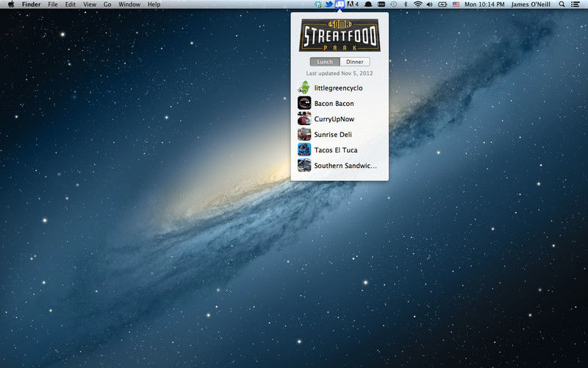
Task: Open the battery status icon
Action: (443, 4)
